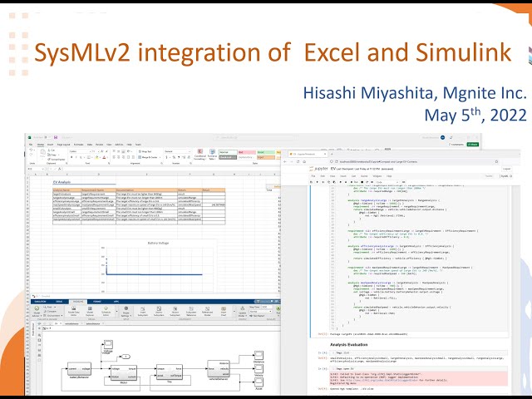Screen dimensions: 532x399
Task: Open the Kernel menu in Jupyter
Action: (x=364, y=176)
